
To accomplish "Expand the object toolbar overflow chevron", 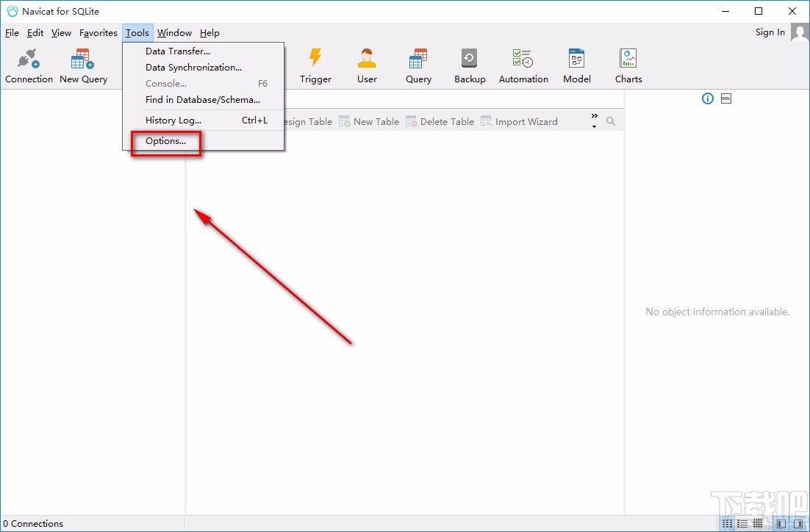I will [594, 121].
